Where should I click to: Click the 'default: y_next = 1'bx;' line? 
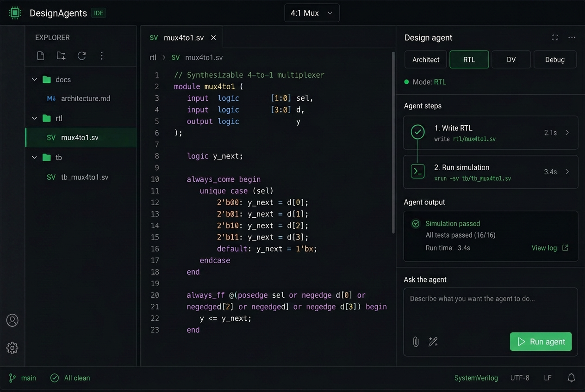267,249
